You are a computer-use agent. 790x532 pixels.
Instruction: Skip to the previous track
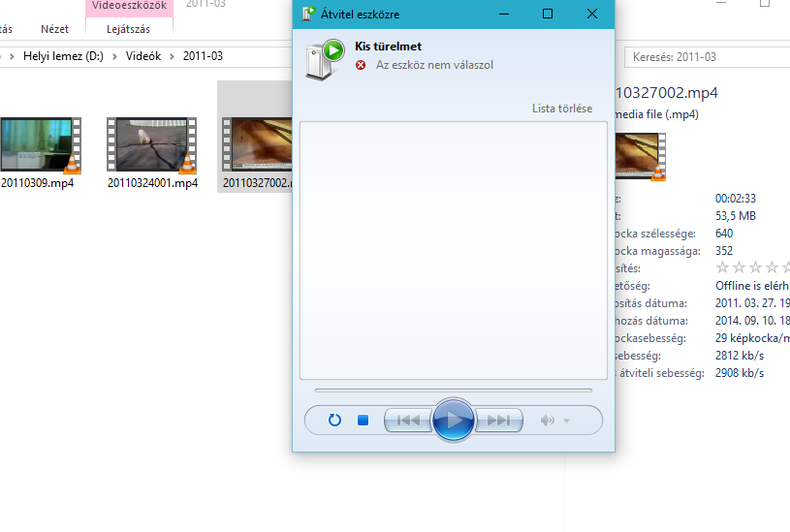point(408,420)
